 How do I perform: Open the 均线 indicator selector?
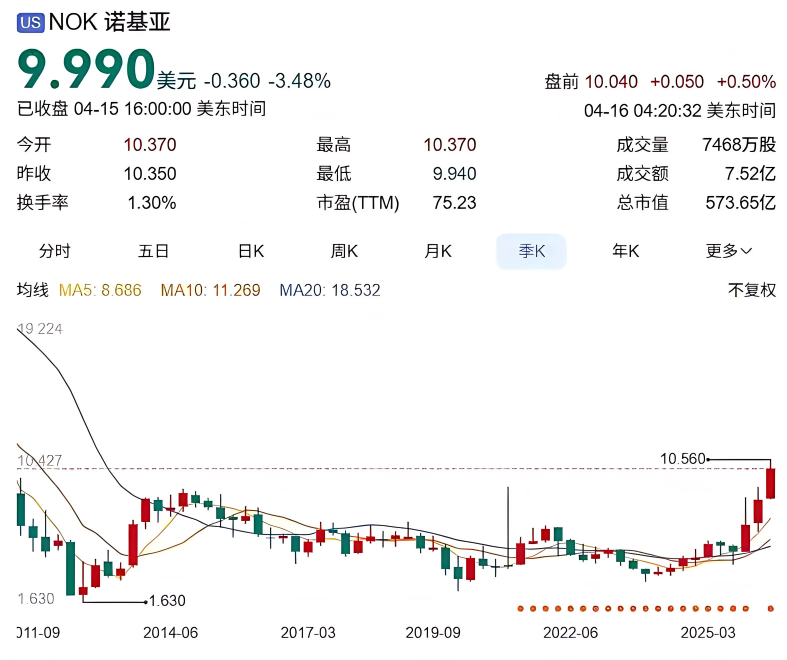tap(33, 291)
